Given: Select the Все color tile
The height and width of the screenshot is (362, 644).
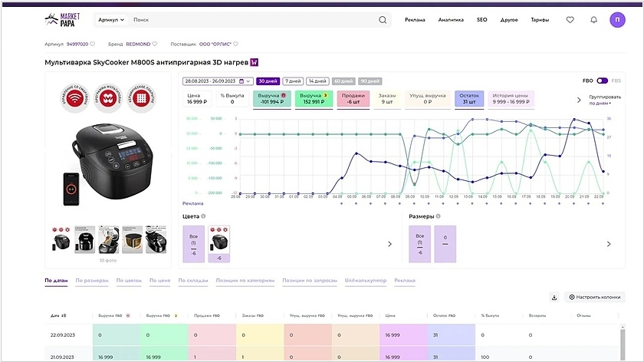Looking at the screenshot, I should coord(193,244).
